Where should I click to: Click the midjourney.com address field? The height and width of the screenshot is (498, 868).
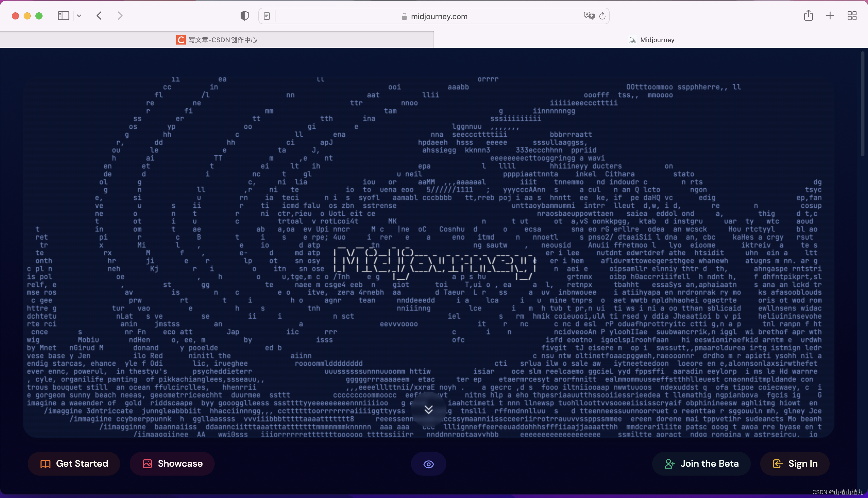tap(439, 17)
